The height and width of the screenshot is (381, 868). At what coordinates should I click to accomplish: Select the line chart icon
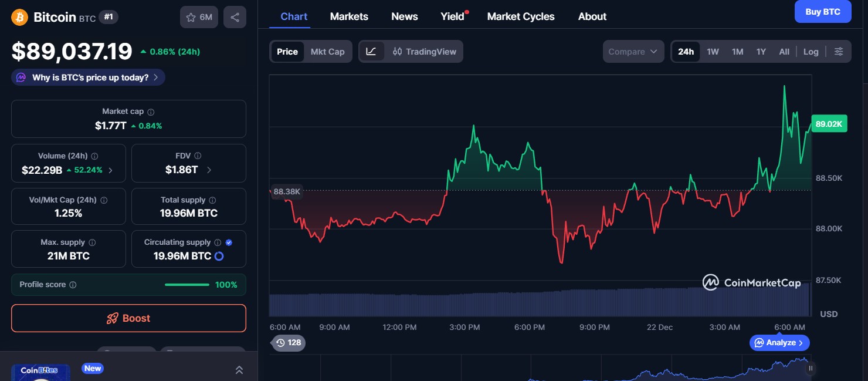(371, 51)
